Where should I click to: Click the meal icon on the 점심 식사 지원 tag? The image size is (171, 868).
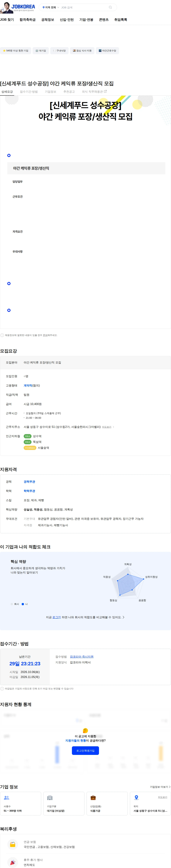74,50
